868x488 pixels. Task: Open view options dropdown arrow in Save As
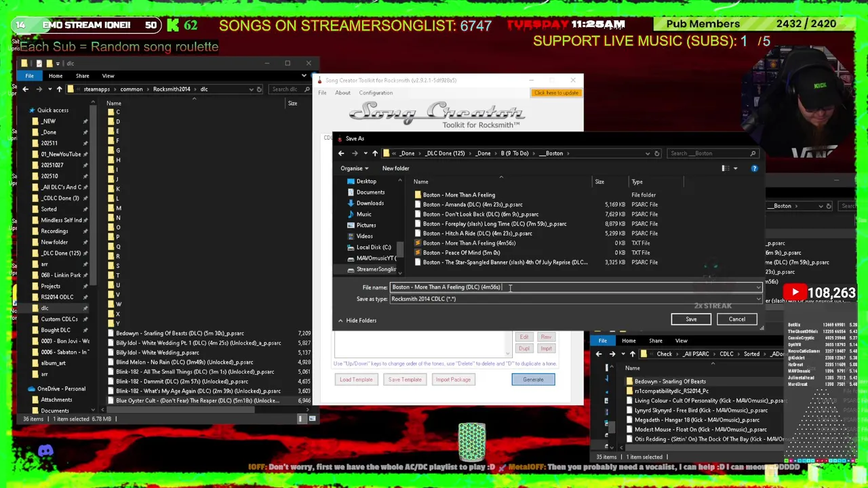(x=735, y=168)
